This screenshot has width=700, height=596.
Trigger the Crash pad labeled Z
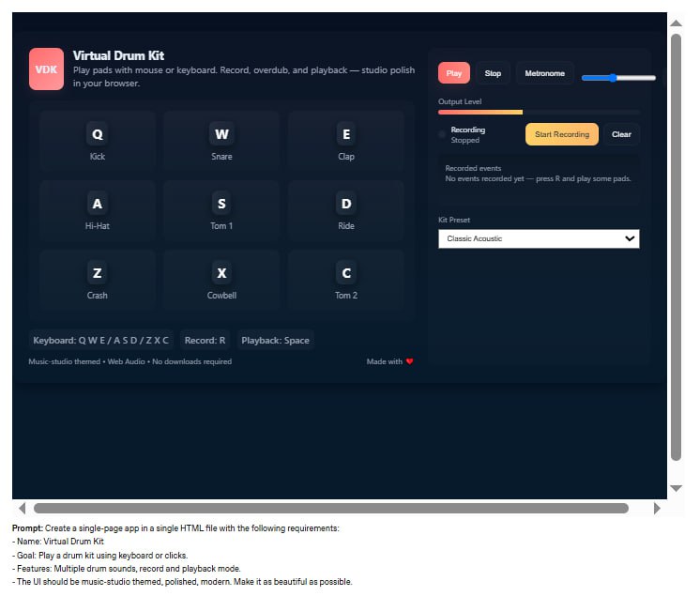[98, 281]
